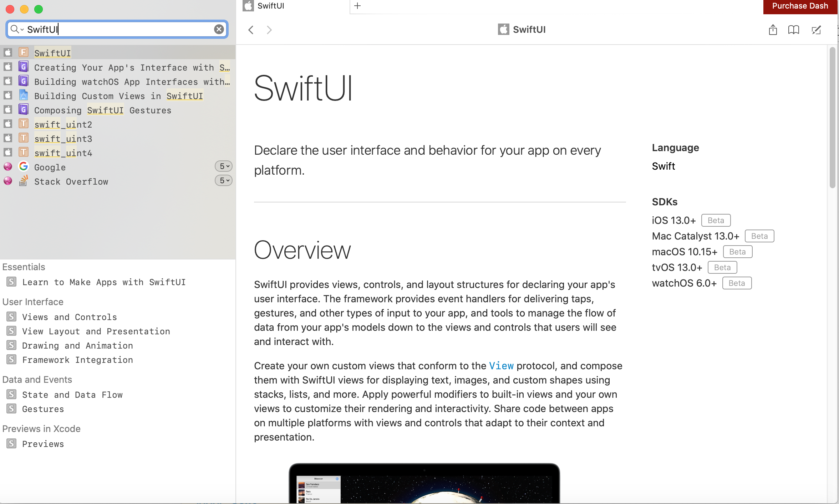Click Purchase Dash button
The width and height of the screenshot is (839, 504).
(800, 6)
